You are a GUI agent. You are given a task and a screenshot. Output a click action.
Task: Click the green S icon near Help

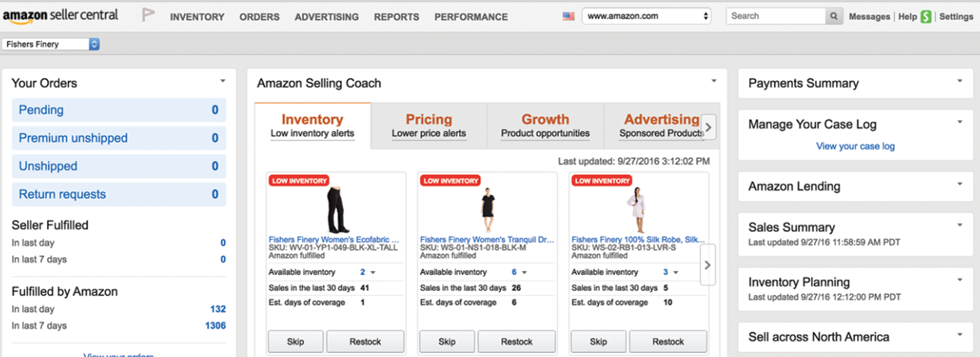point(926,17)
